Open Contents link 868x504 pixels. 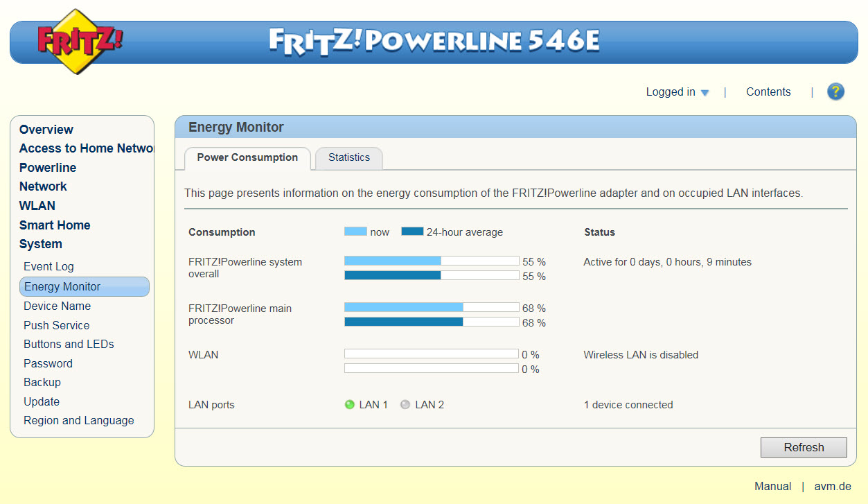768,92
